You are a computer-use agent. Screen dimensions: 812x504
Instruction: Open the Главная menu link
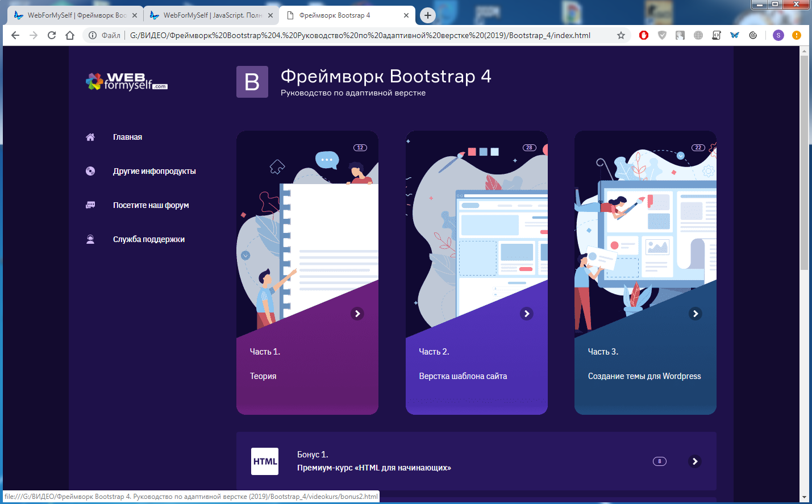pyautogui.click(x=127, y=137)
